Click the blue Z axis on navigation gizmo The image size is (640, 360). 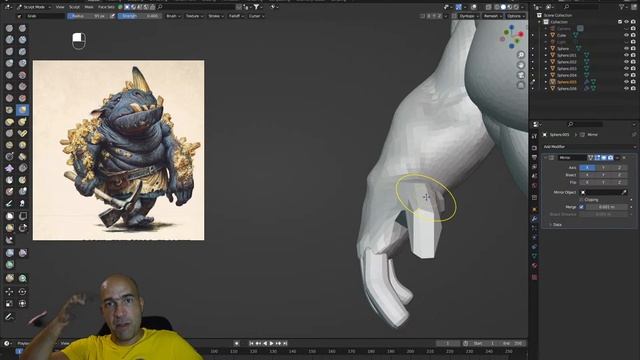click(x=511, y=27)
